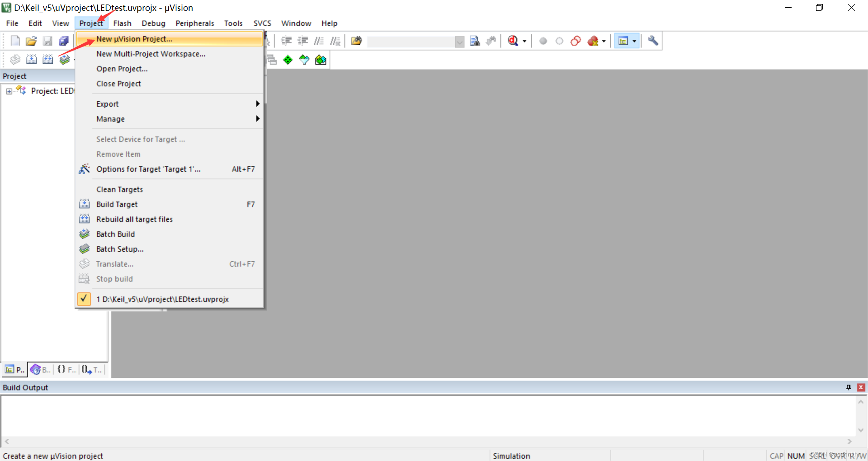Open the Export submenu arrow

(258, 104)
